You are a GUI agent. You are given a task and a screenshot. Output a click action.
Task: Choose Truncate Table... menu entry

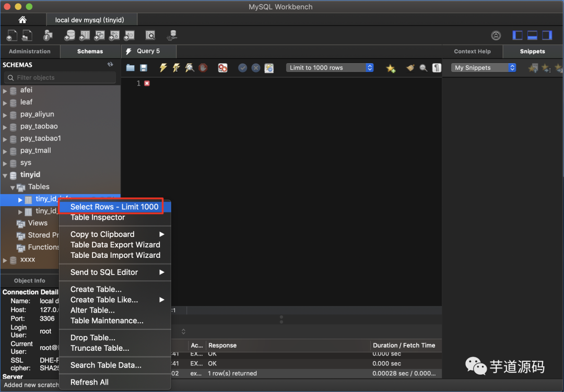coord(114,348)
